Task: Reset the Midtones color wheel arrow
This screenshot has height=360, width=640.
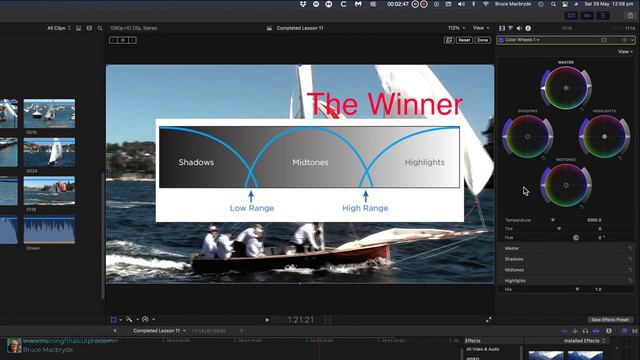Action: [x=582, y=207]
